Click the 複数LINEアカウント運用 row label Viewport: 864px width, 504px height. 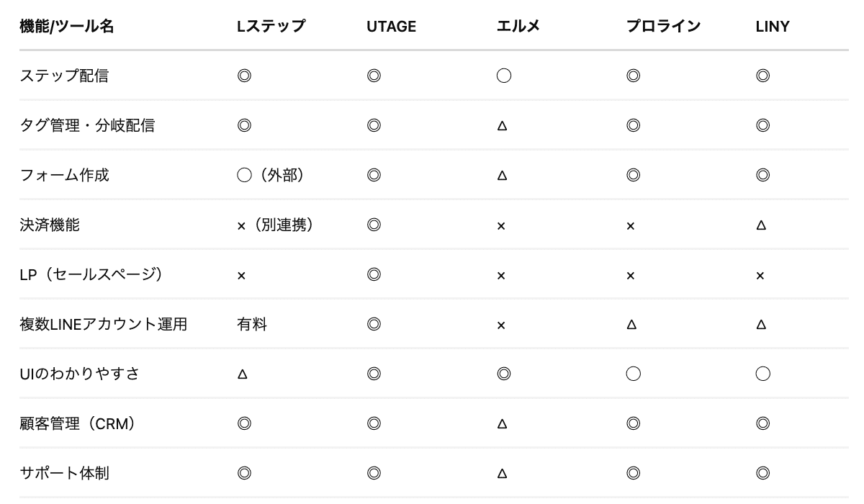tap(103, 324)
